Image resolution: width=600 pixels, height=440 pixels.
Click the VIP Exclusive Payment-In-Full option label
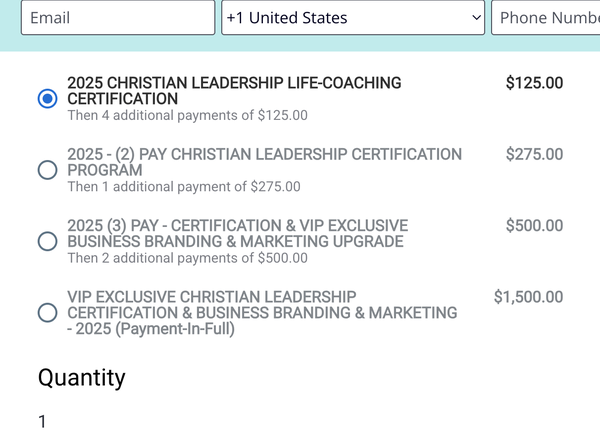261,312
